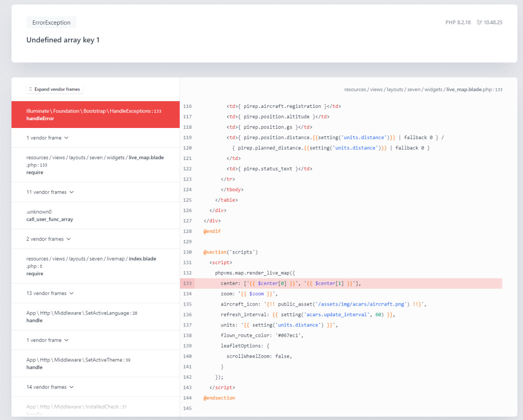
Task: Expand the '14 vendor frames' group
Action: (x=50, y=387)
